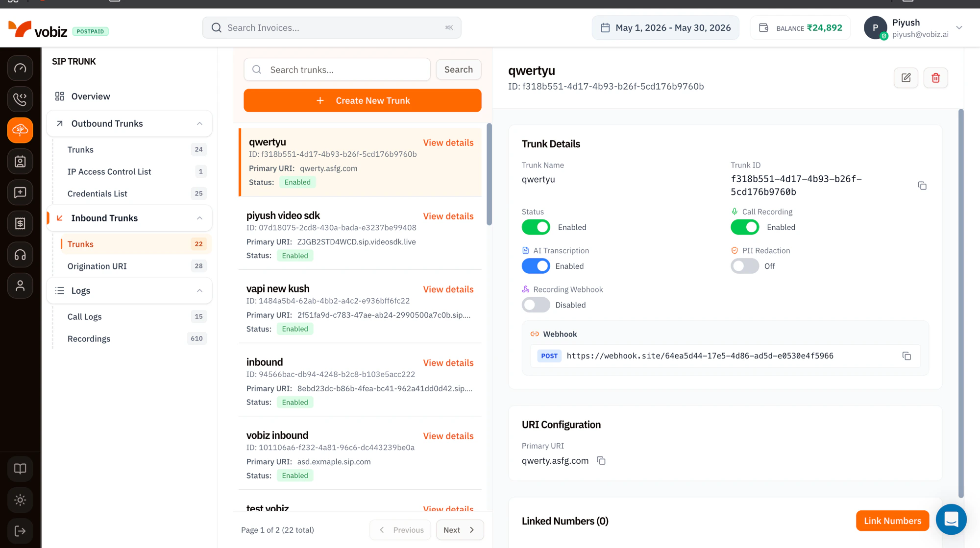Click the Previous page button
Image resolution: width=980 pixels, height=548 pixels.
tap(400, 530)
